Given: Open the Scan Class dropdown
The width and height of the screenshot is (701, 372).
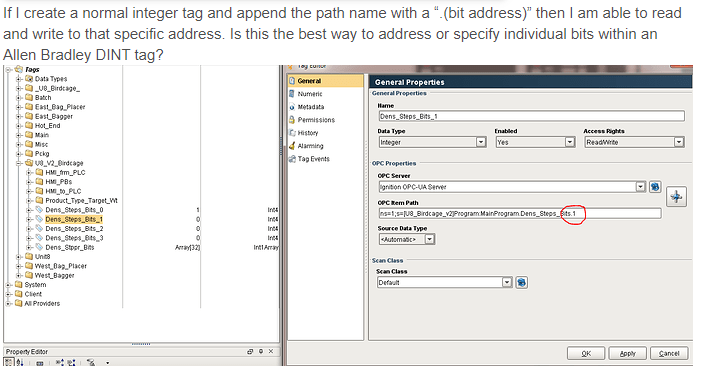Looking at the screenshot, I should [507, 283].
